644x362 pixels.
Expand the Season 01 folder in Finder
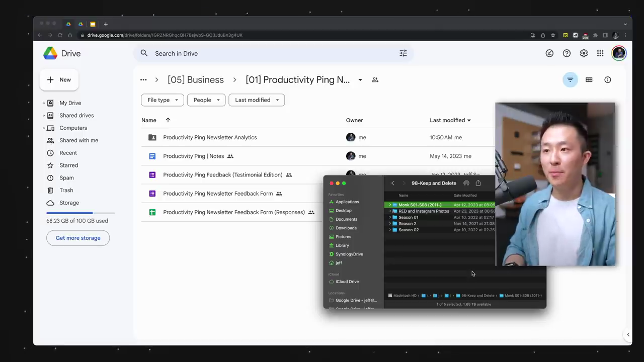[390, 218]
